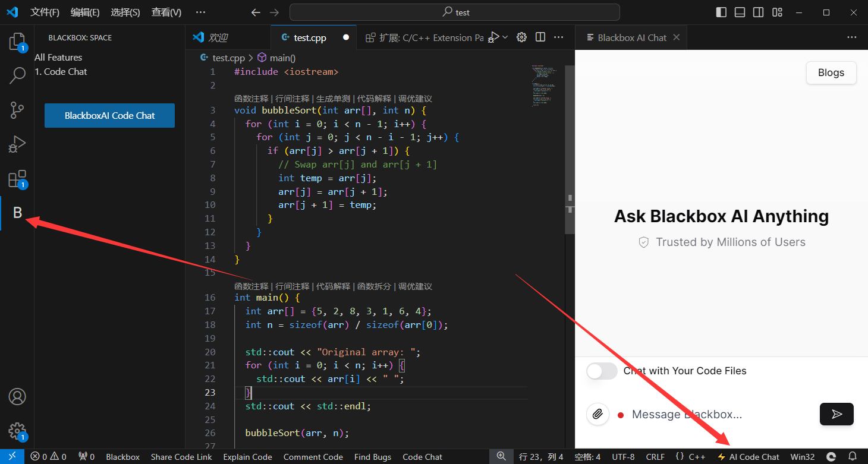Click the BlackboxAI Code Chat button
The width and height of the screenshot is (868, 464).
(x=109, y=116)
